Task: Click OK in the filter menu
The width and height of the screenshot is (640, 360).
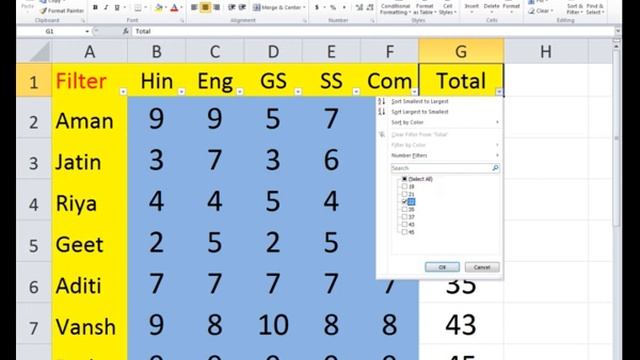Action: (442, 267)
